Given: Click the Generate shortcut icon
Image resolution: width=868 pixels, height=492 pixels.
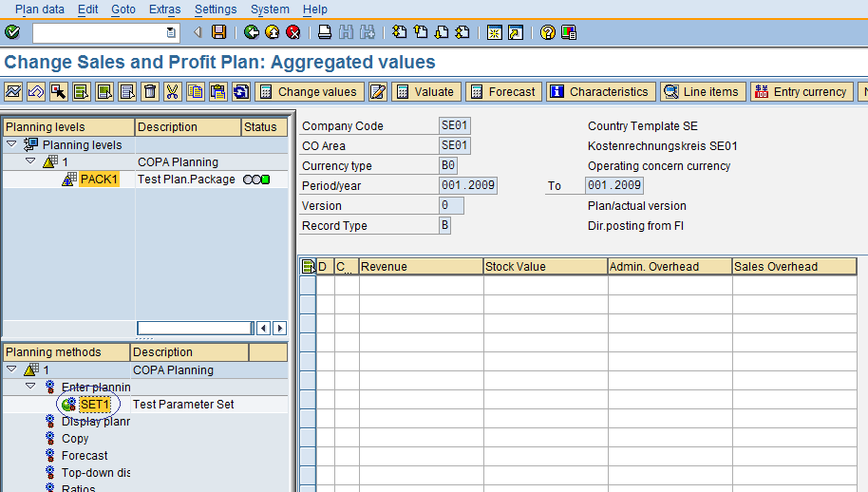Looking at the screenshot, I should [516, 32].
